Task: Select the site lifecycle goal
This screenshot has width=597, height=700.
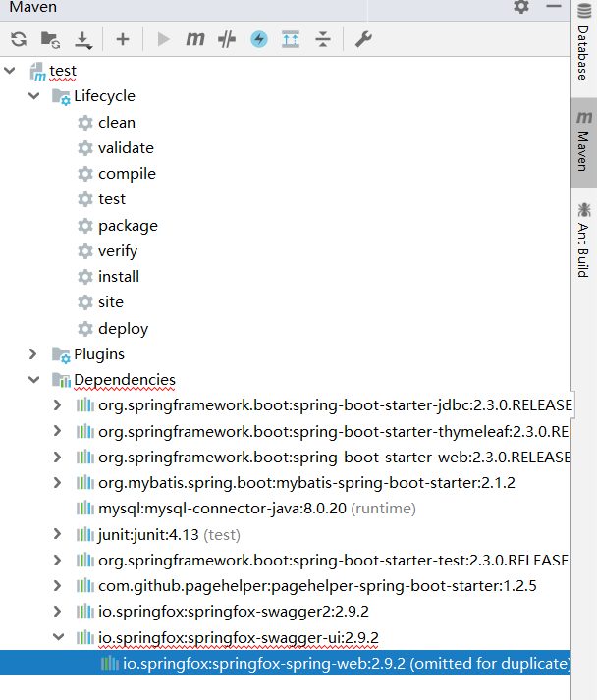Action: pyautogui.click(x=110, y=302)
